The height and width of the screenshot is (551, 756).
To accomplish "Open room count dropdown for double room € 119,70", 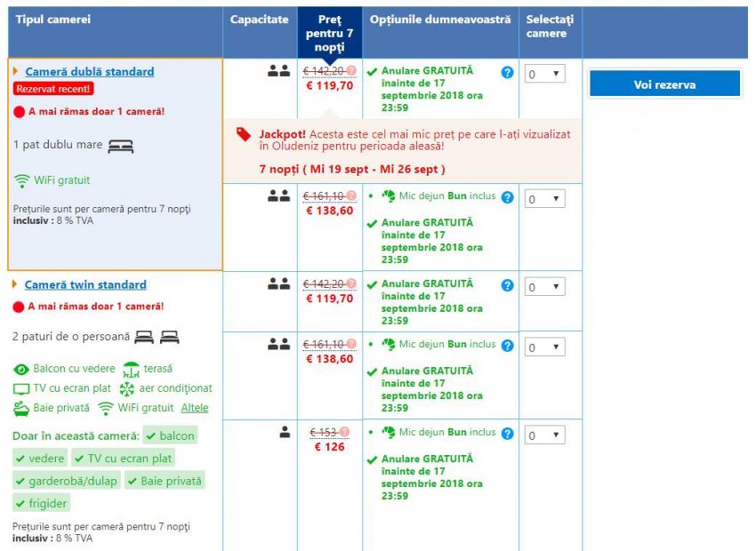I will (x=544, y=74).
